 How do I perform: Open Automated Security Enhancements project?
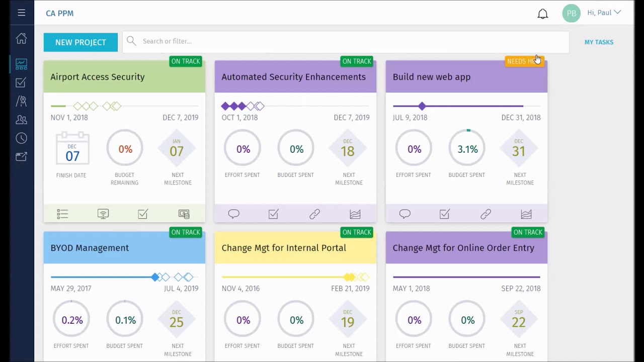[x=293, y=77]
